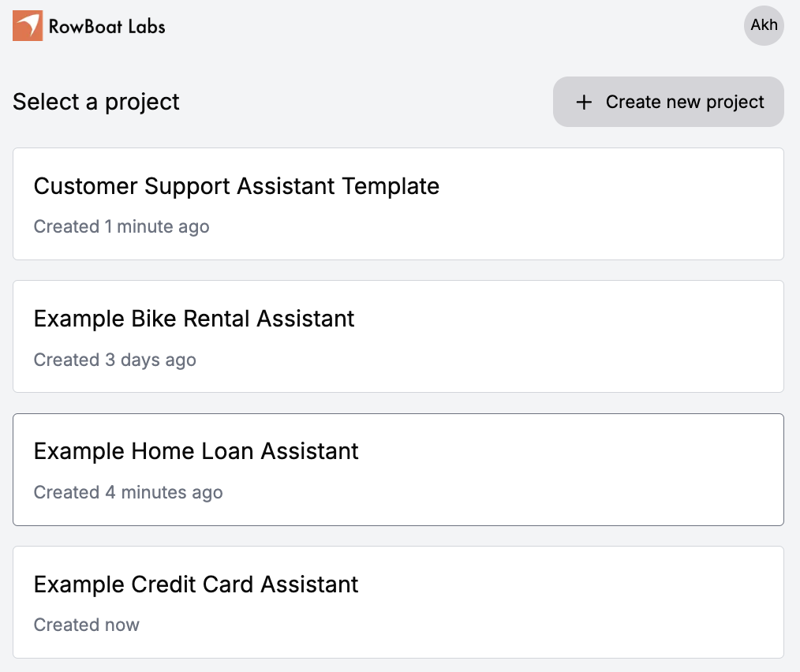800x672 pixels.
Task: Click the Example Bike Rental Assistant title
Action: tap(193, 319)
